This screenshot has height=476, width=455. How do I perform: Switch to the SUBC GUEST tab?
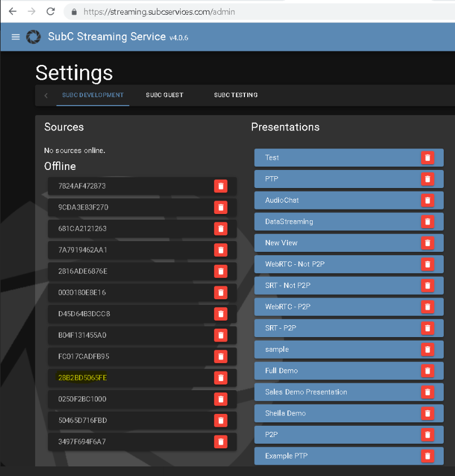(x=164, y=95)
